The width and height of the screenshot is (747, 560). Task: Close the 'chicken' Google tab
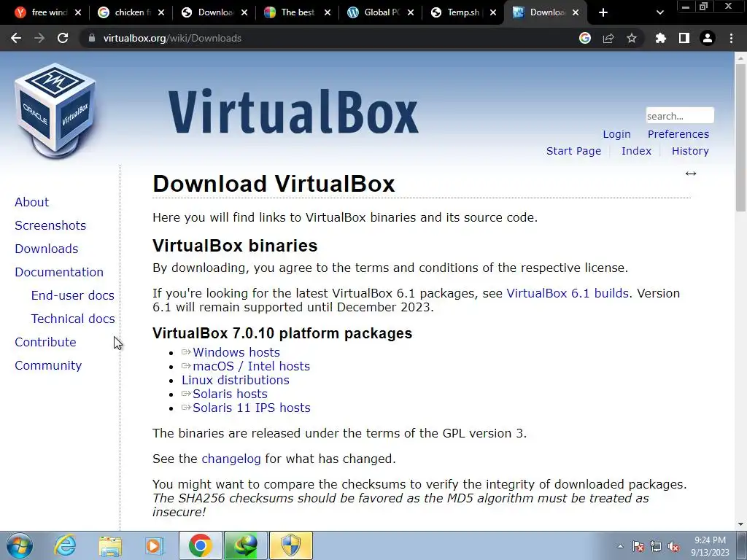[161, 12]
